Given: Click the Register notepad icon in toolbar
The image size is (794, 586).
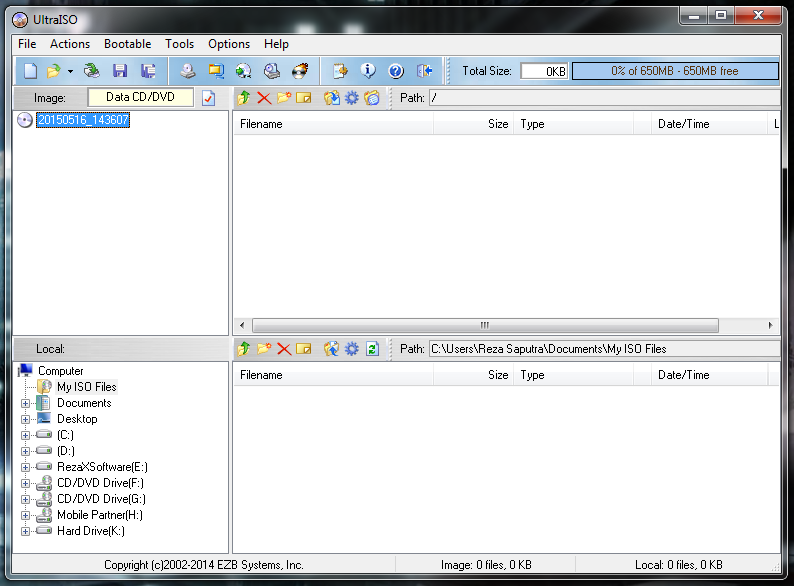Looking at the screenshot, I should [x=340, y=71].
